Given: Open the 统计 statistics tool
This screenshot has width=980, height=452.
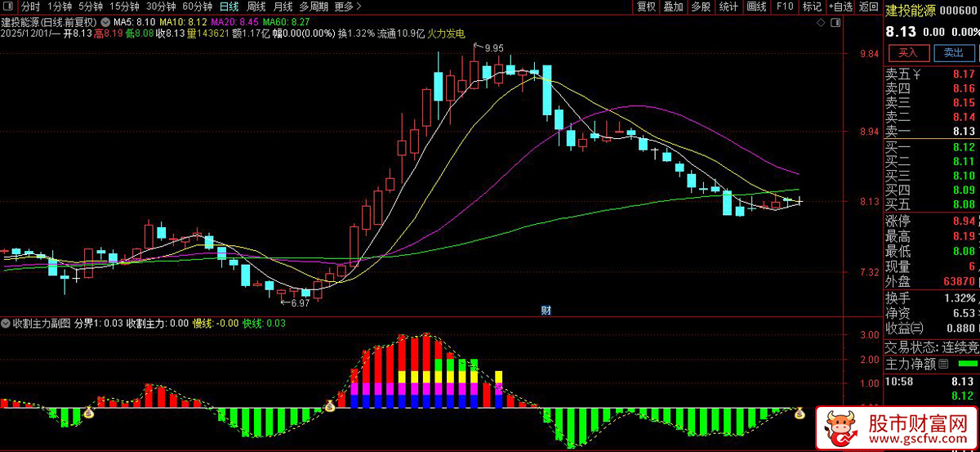Looking at the screenshot, I should click(728, 7).
